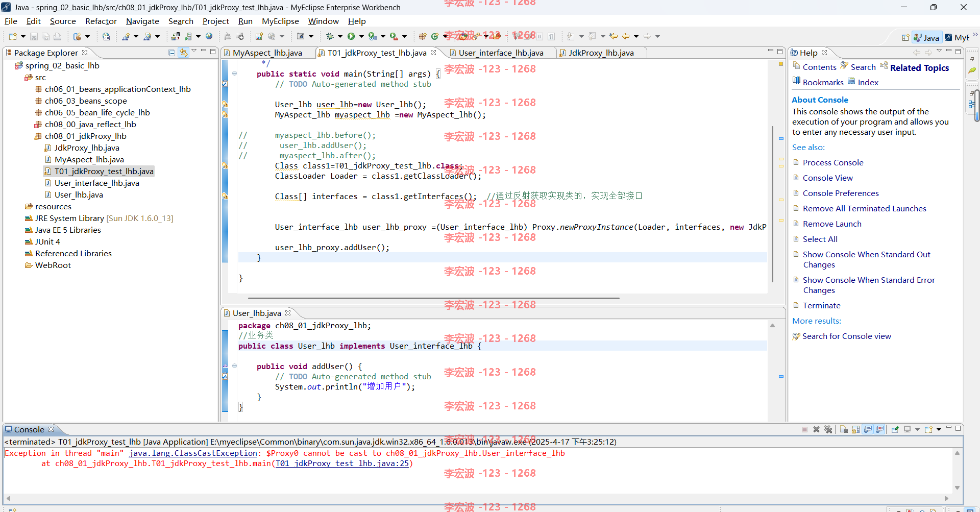Click the Back navigation arrow in toolbar

click(626, 36)
